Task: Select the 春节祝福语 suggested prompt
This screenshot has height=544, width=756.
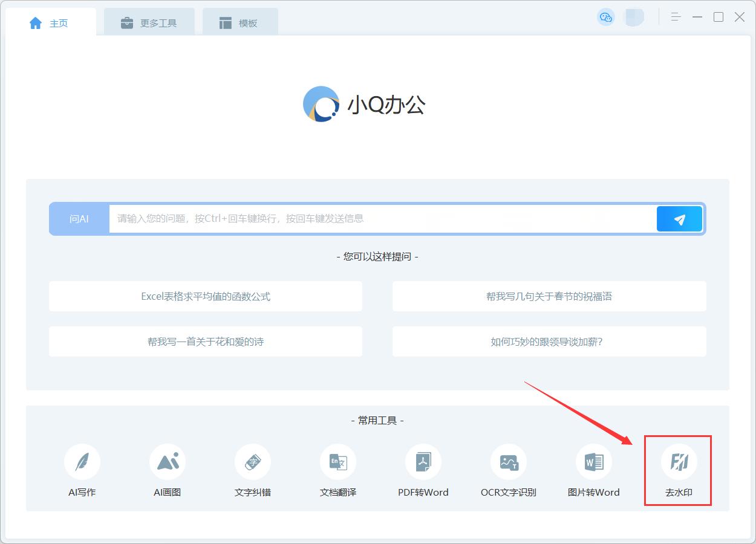Action: (549, 296)
